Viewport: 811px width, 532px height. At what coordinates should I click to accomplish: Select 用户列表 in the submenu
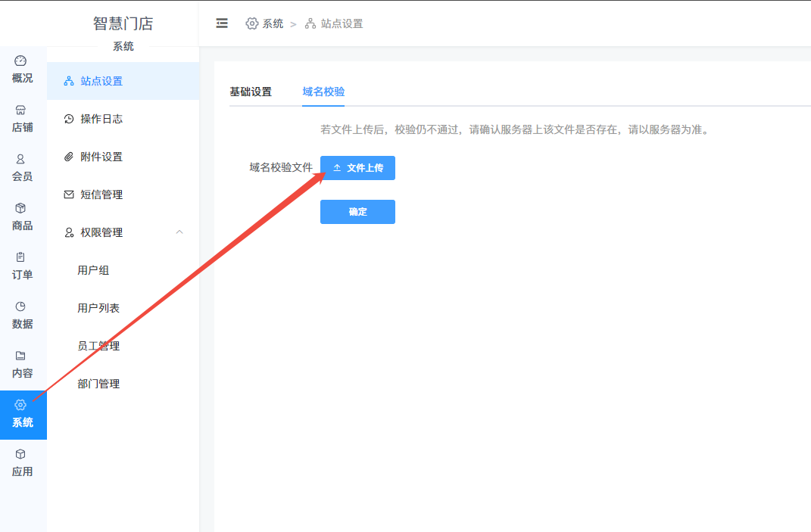click(x=98, y=308)
